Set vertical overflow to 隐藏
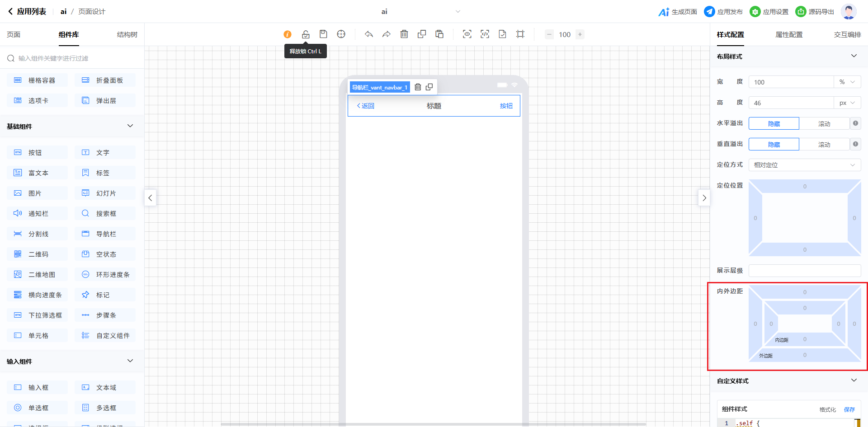Viewport: 868px width, 427px height. coord(774,145)
